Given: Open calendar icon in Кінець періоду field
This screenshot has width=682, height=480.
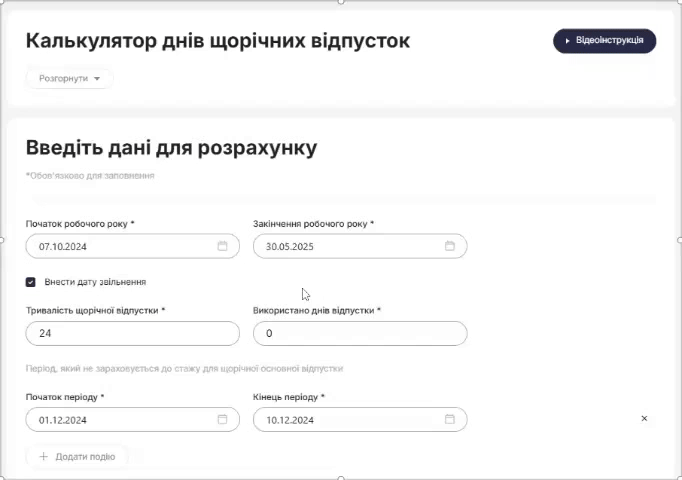Looking at the screenshot, I should point(450,419).
